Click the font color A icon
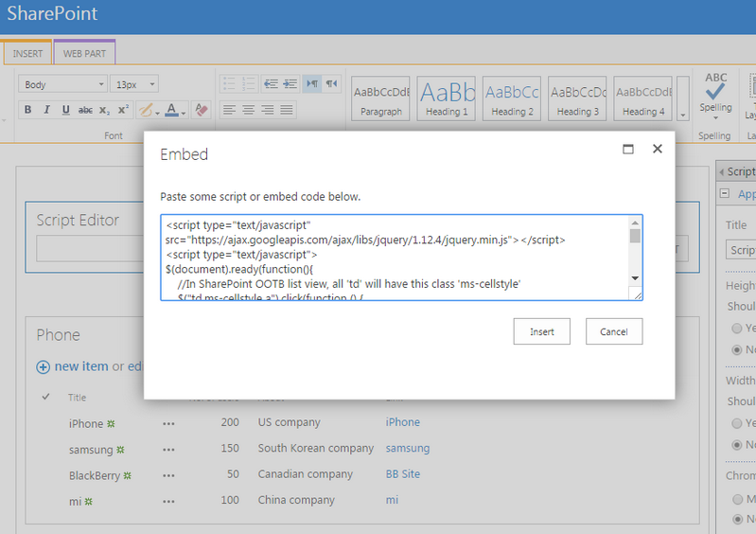Screen dimensions: 756x534 tap(171, 110)
